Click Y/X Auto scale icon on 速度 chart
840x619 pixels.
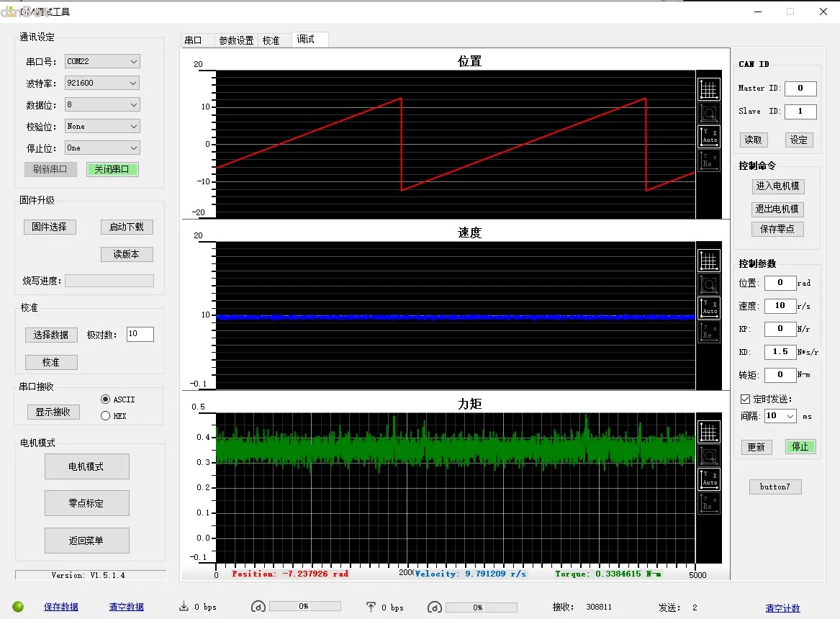click(708, 308)
